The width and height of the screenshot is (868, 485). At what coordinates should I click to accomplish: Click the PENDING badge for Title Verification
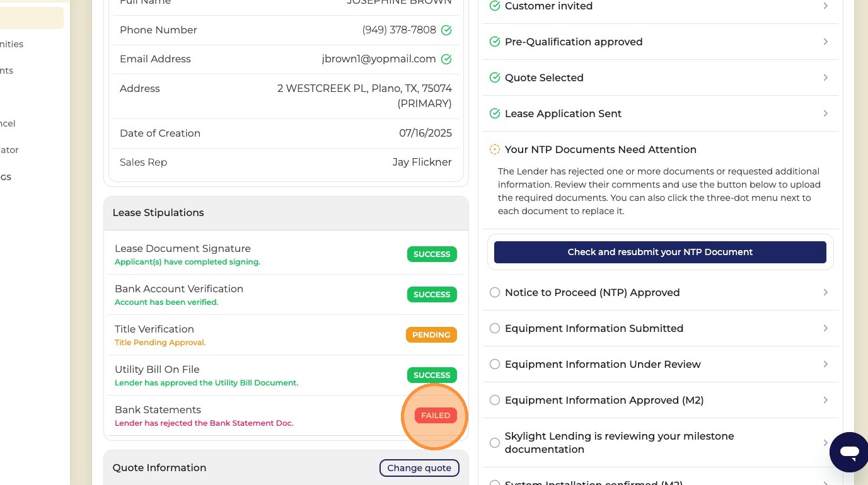click(431, 335)
